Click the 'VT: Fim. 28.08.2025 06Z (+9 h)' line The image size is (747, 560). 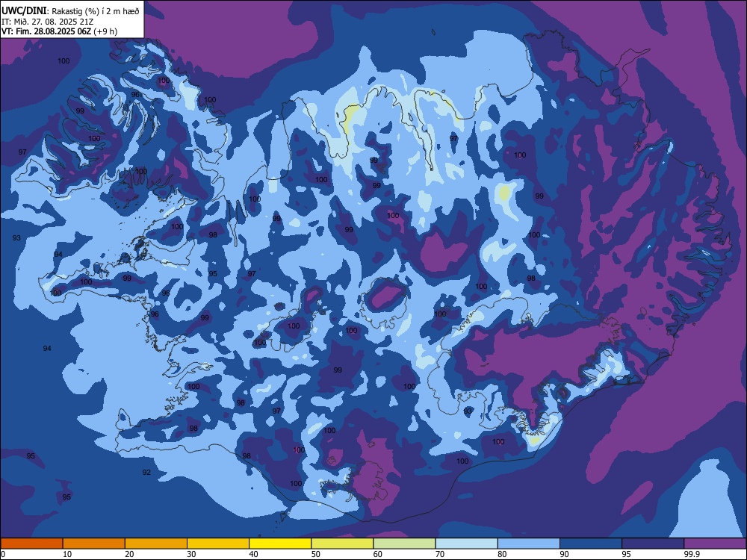59,31
